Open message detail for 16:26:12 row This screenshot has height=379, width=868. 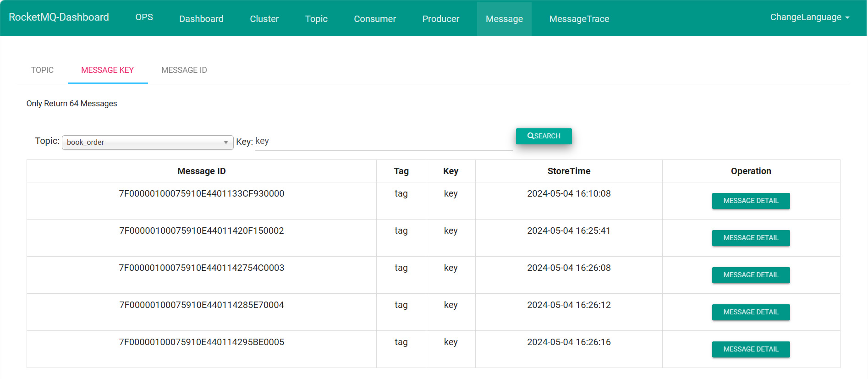pos(750,312)
